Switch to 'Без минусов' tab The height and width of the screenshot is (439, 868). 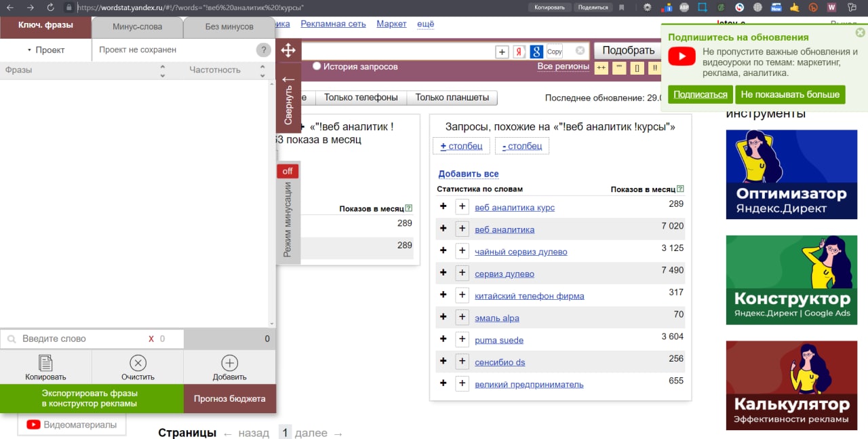(x=229, y=27)
